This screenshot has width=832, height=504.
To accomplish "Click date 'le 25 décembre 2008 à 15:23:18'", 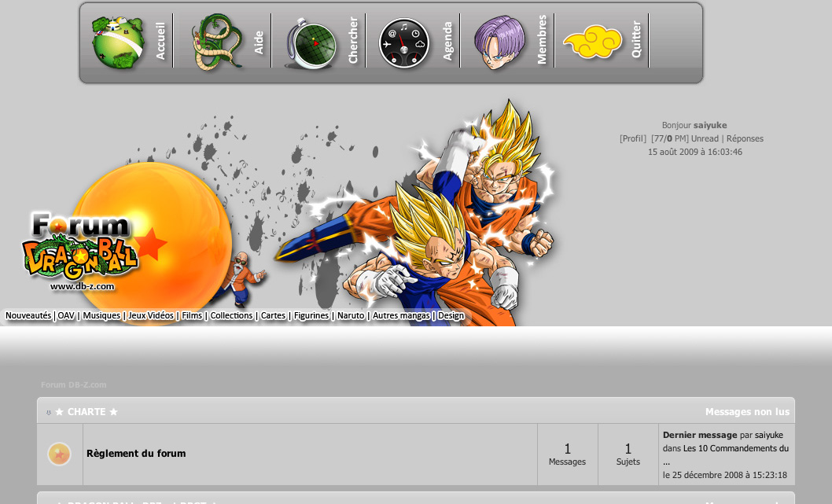I will click(x=725, y=475).
